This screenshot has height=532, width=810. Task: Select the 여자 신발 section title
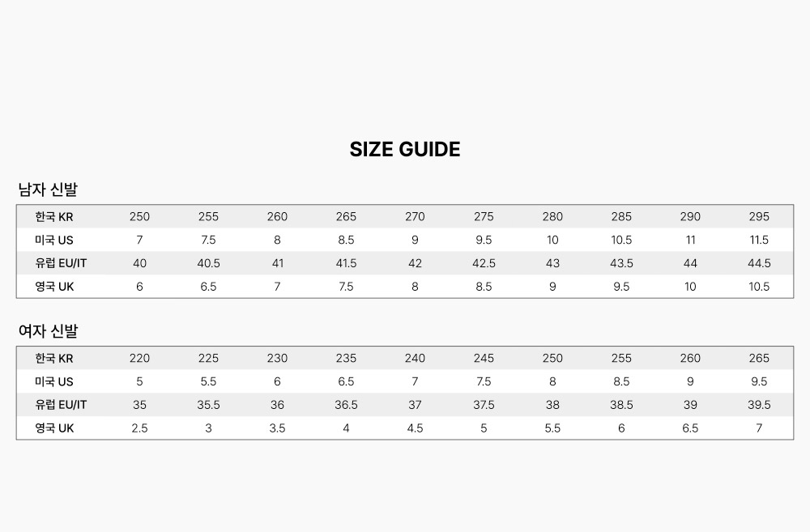click(48, 331)
